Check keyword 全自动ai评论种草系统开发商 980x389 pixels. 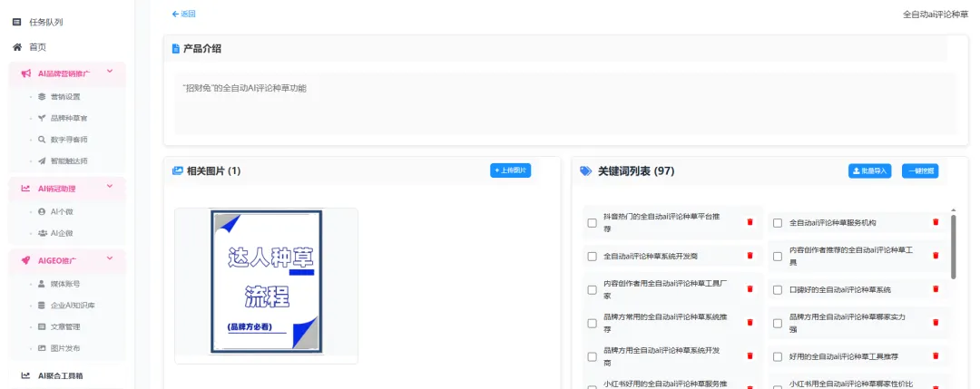point(592,257)
